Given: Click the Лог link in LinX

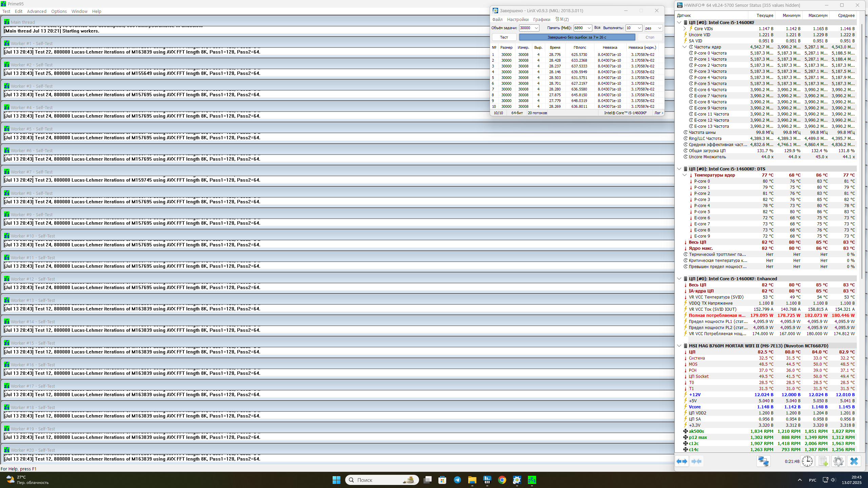Looking at the screenshot, I should (x=658, y=113).
